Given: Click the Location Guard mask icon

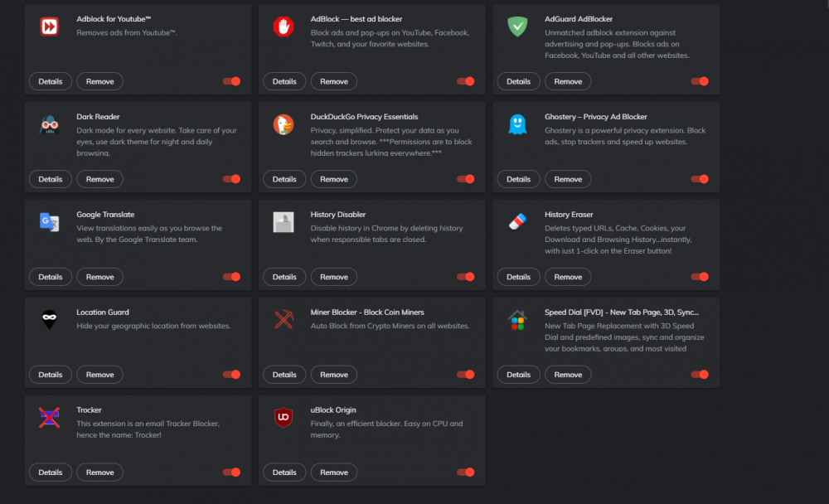Looking at the screenshot, I should click(x=48, y=319).
